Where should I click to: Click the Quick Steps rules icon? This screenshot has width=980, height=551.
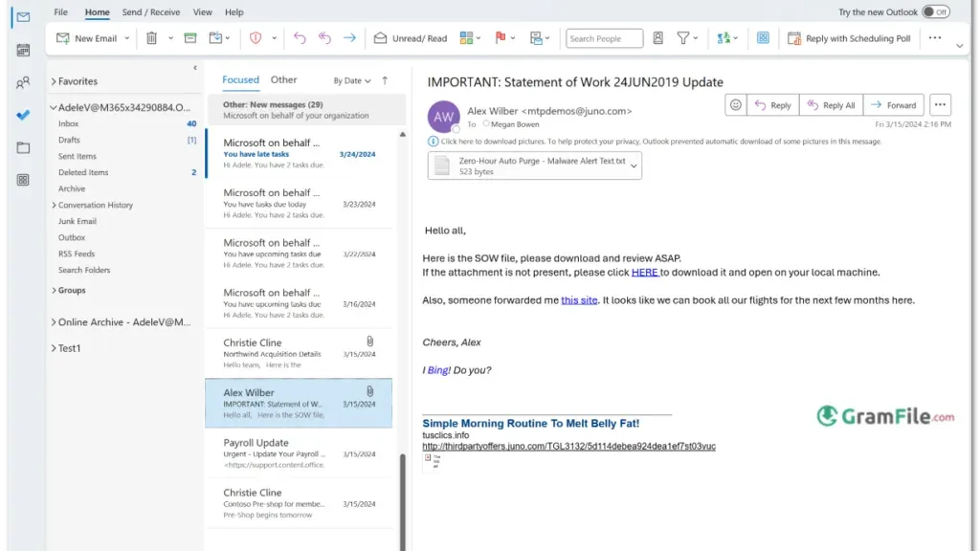coord(536,38)
